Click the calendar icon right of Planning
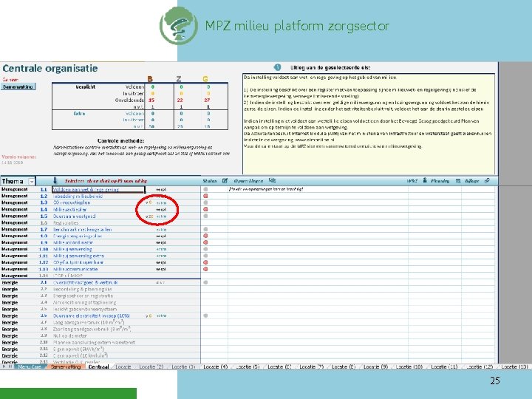Viewport: 532px width, 399px height. point(458,181)
